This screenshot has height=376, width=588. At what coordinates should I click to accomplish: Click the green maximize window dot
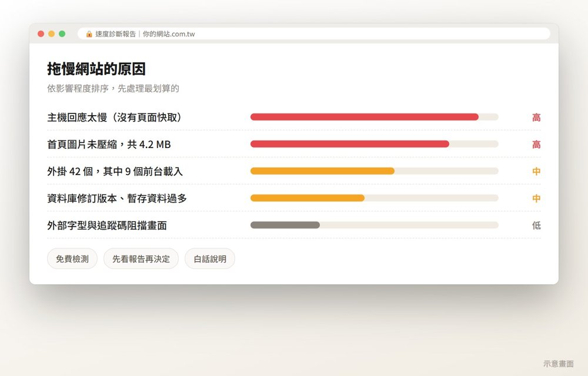tap(62, 33)
